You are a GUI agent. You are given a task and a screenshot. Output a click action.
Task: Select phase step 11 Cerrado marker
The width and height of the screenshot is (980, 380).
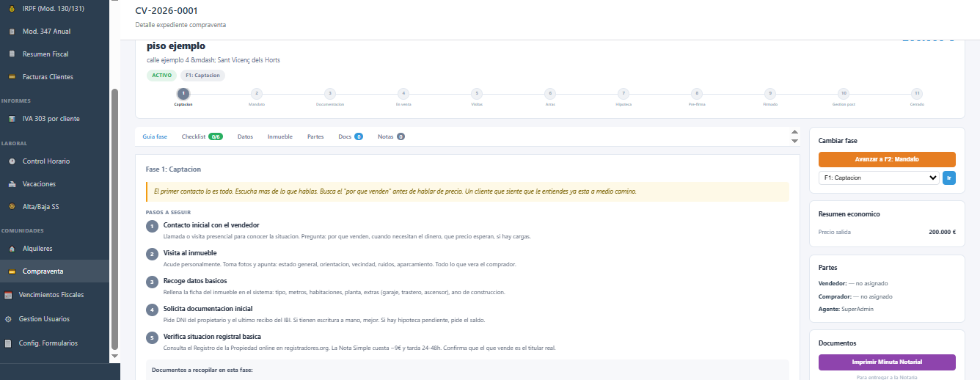[x=916, y=93]
